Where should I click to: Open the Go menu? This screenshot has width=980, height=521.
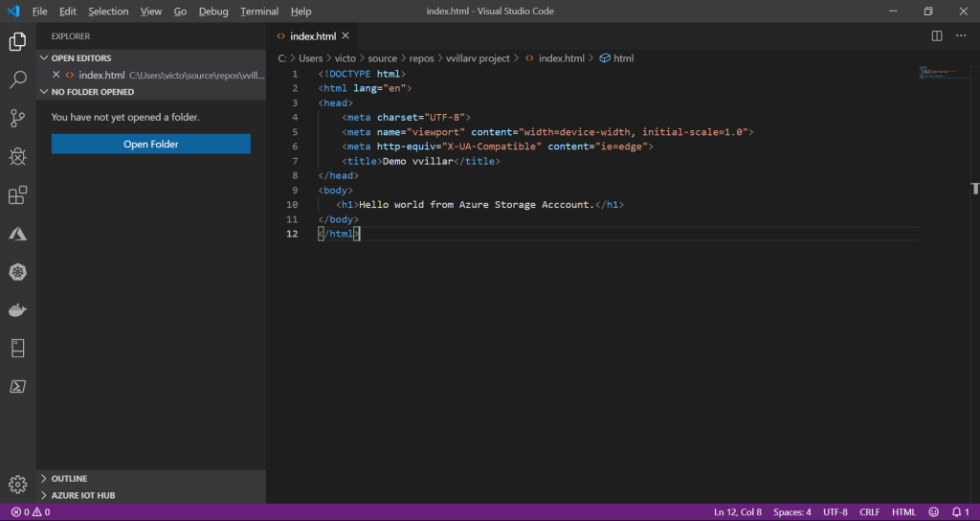pyautogui.click(x=180, y=11)
